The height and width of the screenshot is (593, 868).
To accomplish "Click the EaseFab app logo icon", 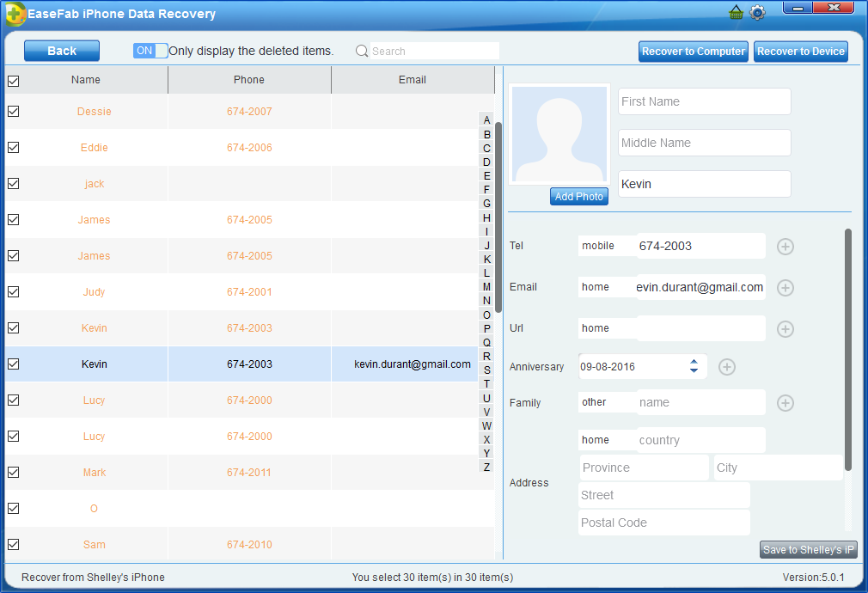I will [15, 14].
